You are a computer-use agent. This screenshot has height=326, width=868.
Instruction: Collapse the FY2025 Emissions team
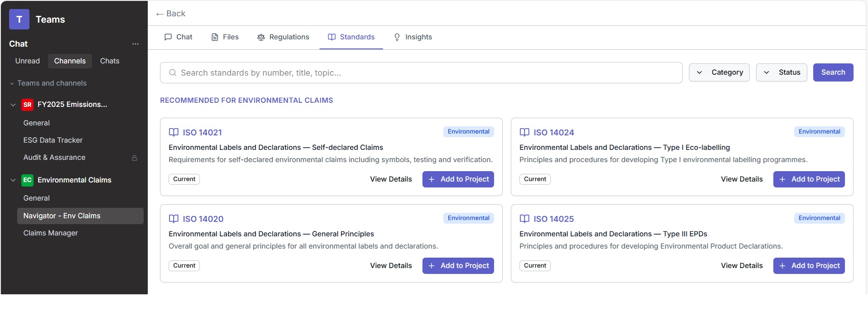point(13,105)
